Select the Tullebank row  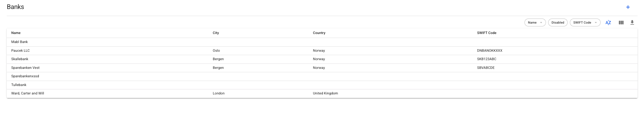pos(19,85)
